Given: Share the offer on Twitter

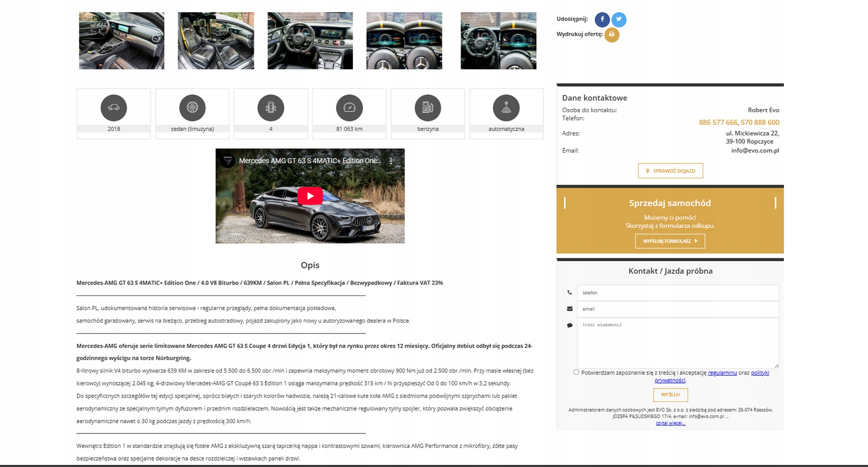Looking at the screenshot, I should 619,19.
